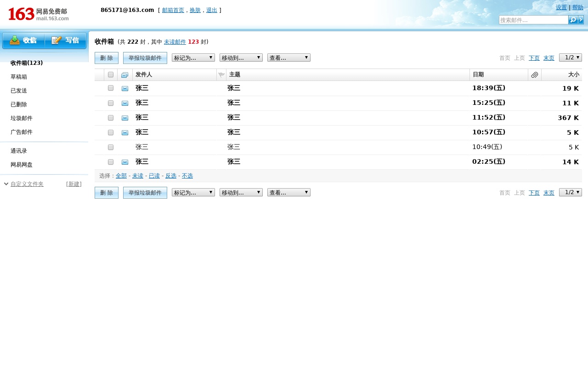Open 垃圾邮件 spam folder
Screen dimensions: 588x368
22,118
